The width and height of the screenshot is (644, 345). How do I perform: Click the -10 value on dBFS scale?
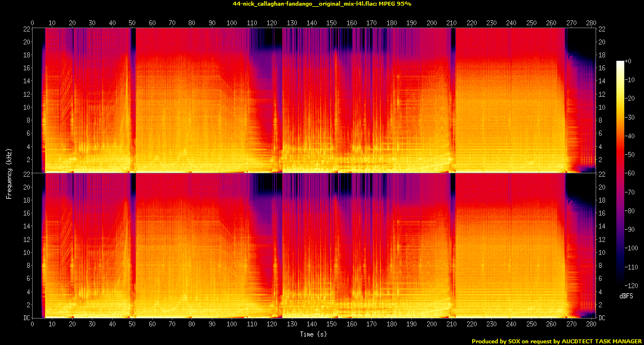[x=629, y=79]
